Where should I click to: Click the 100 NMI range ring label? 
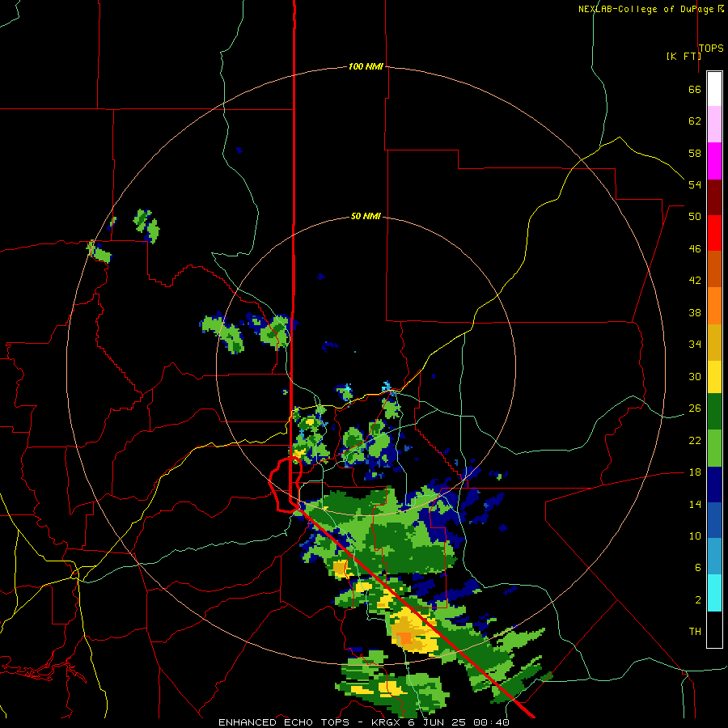point(366,66)
